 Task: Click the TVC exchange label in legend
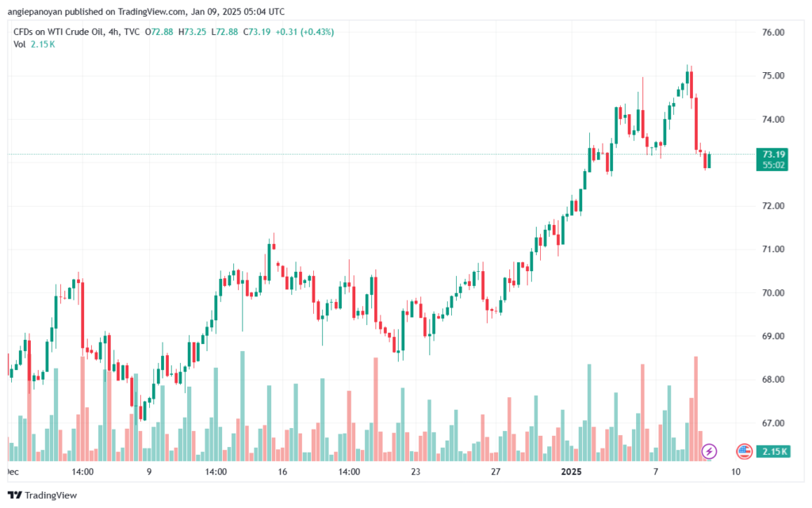[132, 32]
